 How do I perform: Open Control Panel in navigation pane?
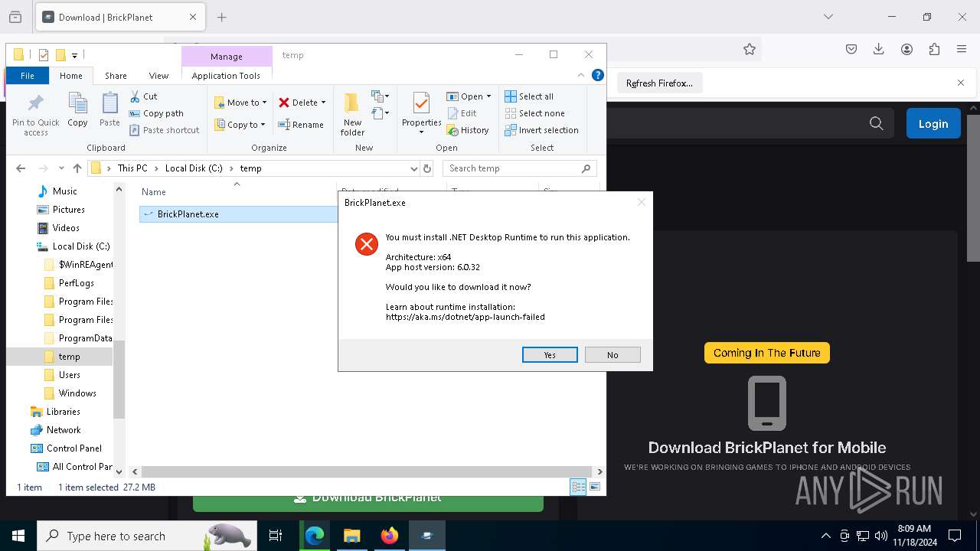73,448
